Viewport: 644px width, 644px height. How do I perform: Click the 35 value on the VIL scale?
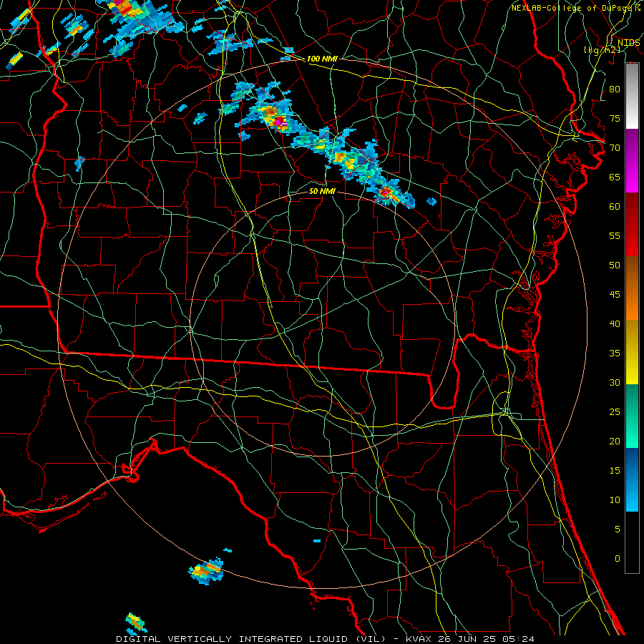tap(615, 353)
